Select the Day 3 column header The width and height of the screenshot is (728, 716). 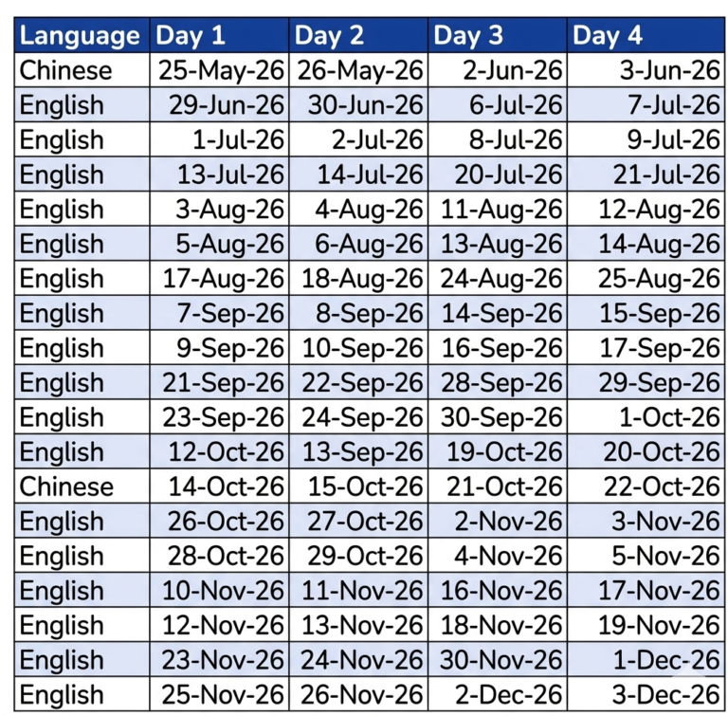click(498, 35)
